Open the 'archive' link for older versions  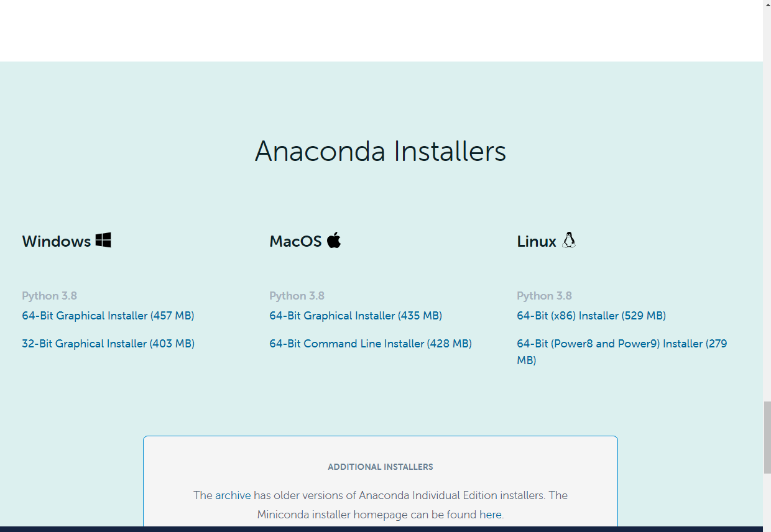pyautogui.click(x=233, y=495)
